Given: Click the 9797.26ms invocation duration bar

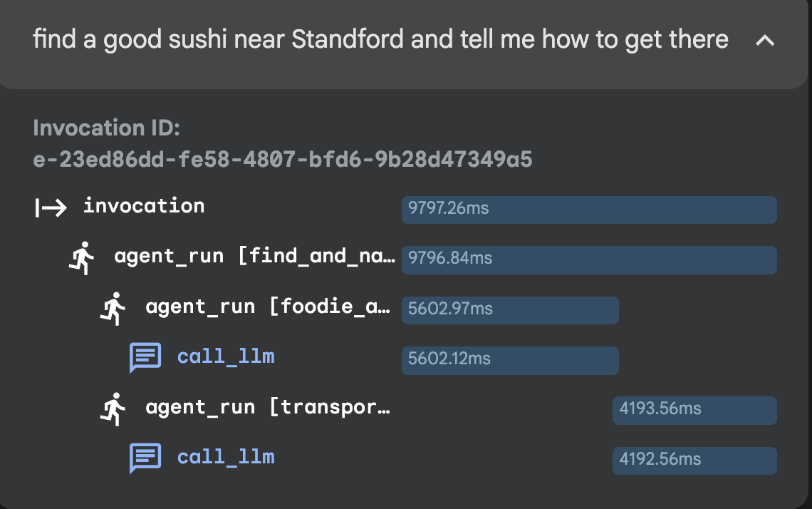Looking at the screenshot, I should tap(589, 210).
